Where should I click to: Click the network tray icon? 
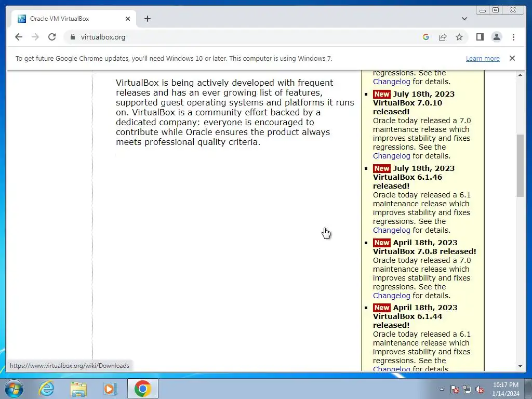tap(467, 389)
